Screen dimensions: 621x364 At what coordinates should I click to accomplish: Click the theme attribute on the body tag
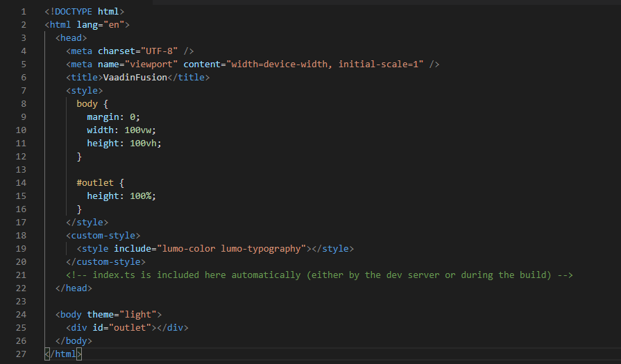101,315
